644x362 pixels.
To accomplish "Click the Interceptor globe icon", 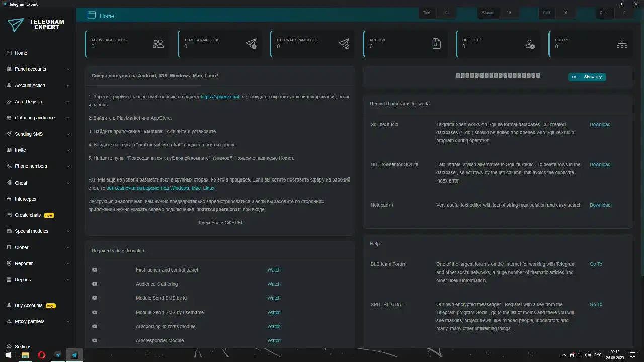I will tap(9, 199).
